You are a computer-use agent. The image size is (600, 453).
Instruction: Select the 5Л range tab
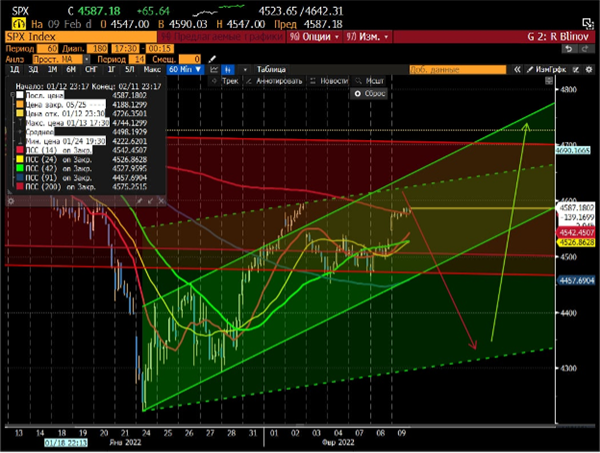(x=129, y=69)
